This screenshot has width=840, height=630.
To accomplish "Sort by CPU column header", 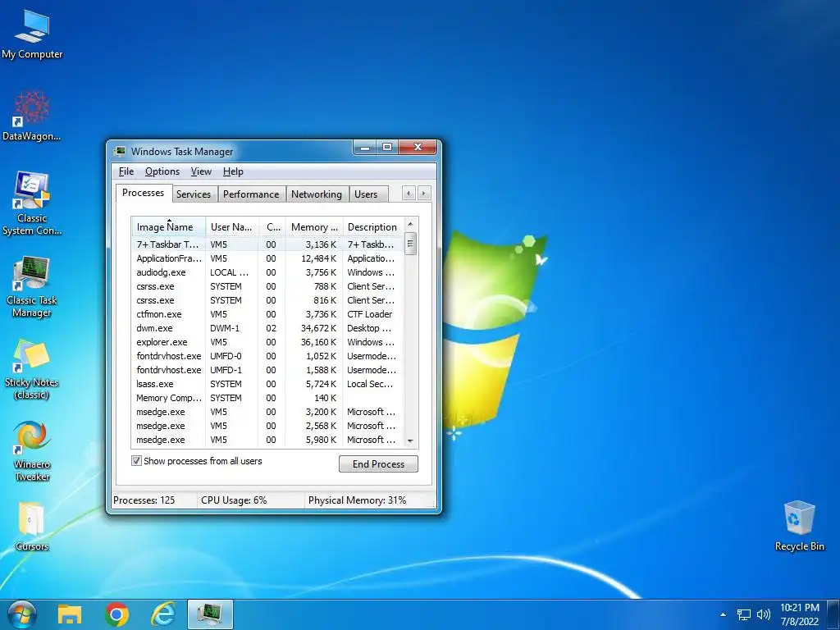I will coord(272,227).
